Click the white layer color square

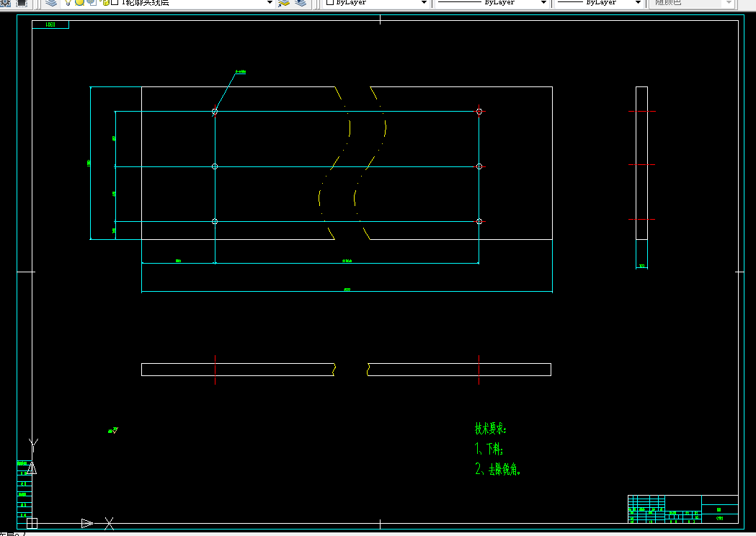coord(115,2)
